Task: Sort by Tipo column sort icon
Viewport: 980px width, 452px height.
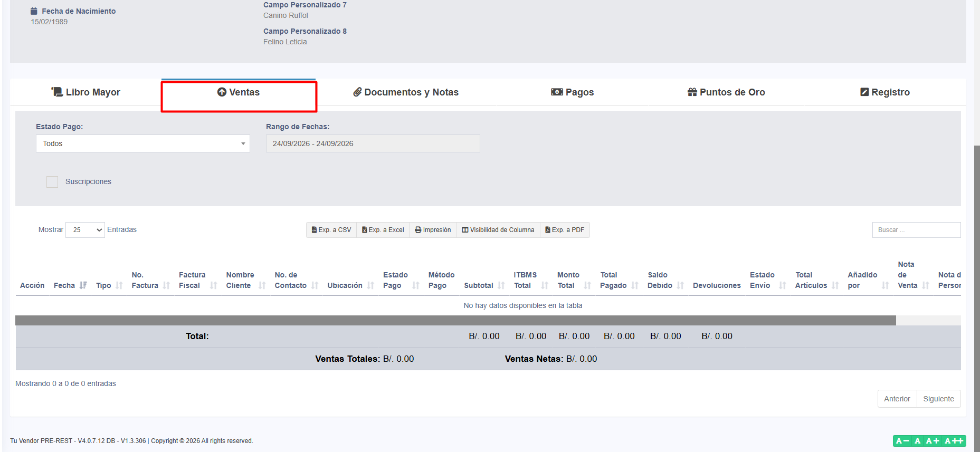Action: [x=119, y=285]
